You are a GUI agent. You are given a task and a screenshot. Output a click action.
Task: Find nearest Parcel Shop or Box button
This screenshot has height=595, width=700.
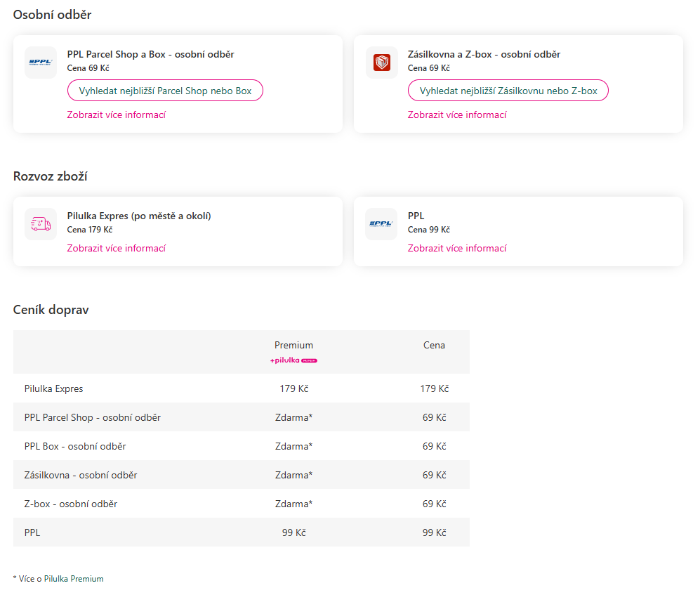tap(165, 91)
